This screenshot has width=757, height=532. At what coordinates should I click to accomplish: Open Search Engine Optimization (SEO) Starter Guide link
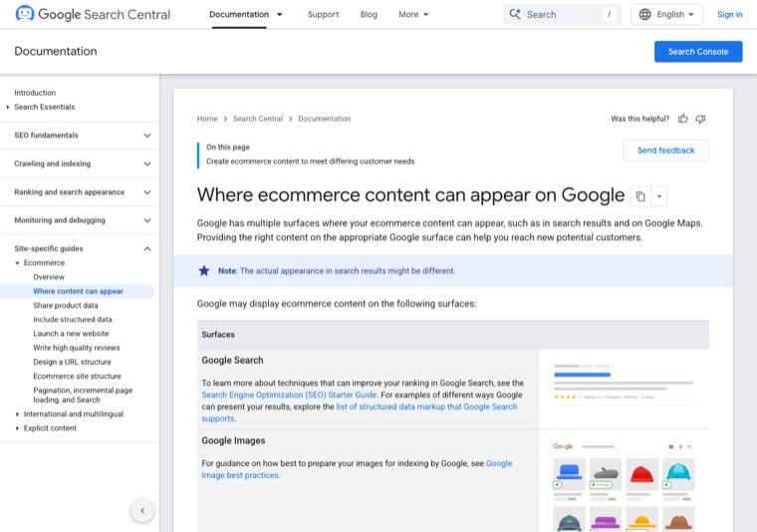(x=289, y=395)
